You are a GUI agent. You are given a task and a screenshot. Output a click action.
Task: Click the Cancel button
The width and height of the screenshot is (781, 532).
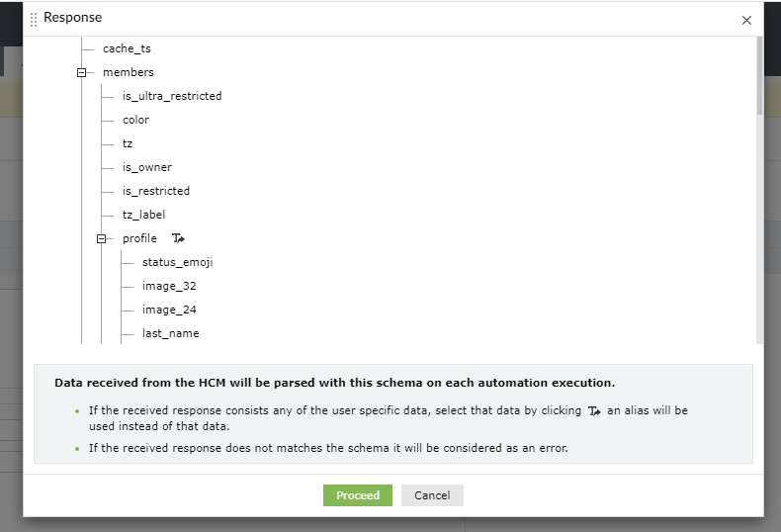(432, 495)
